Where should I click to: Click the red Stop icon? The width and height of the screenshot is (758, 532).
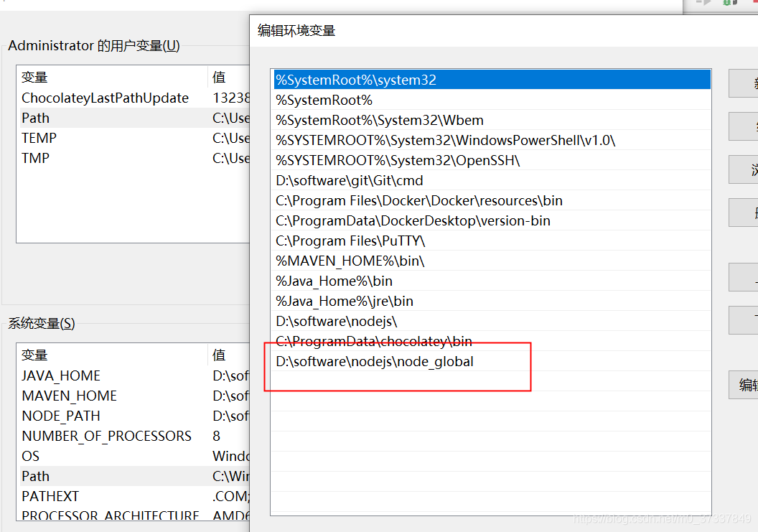pyautogui.click(x=755, y=2)
